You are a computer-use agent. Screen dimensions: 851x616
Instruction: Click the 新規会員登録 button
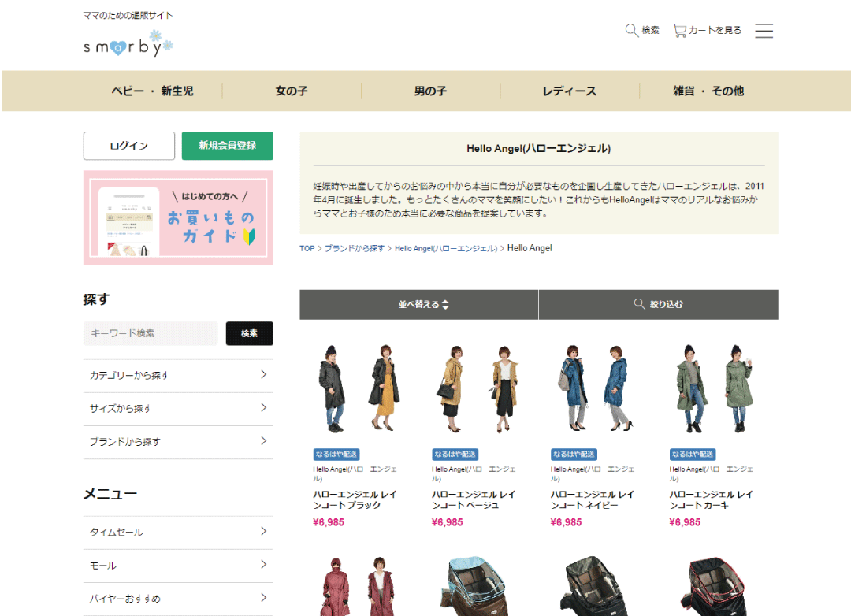pos(228,146)
